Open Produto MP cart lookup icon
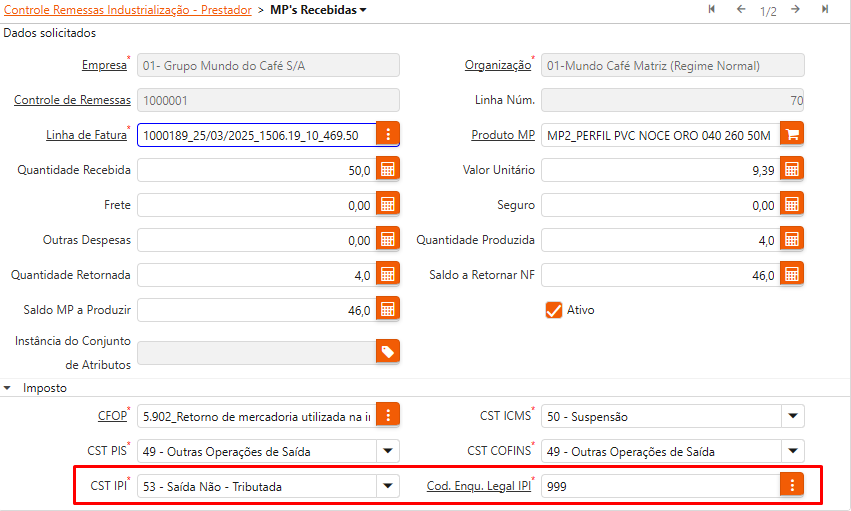This screenshot has width=851, height=511. tap(792, 134)
